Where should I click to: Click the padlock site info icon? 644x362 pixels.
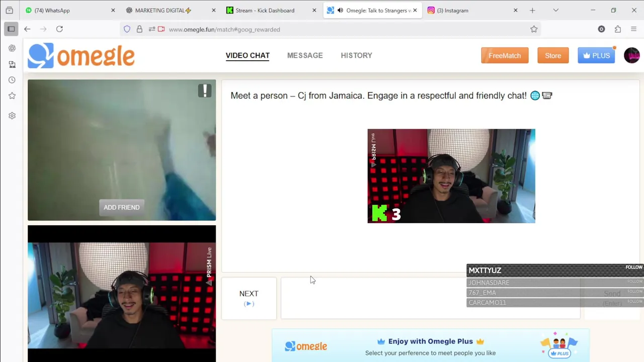[139, 29]
